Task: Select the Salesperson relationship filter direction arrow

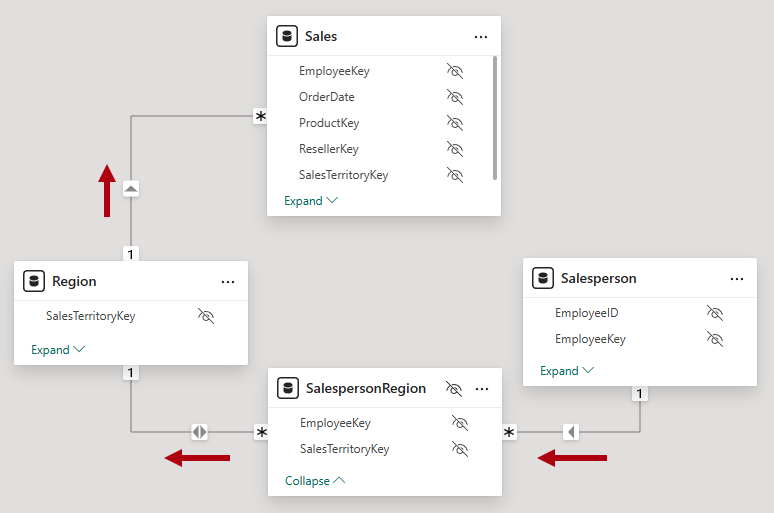Action: [x=571, y=432]
